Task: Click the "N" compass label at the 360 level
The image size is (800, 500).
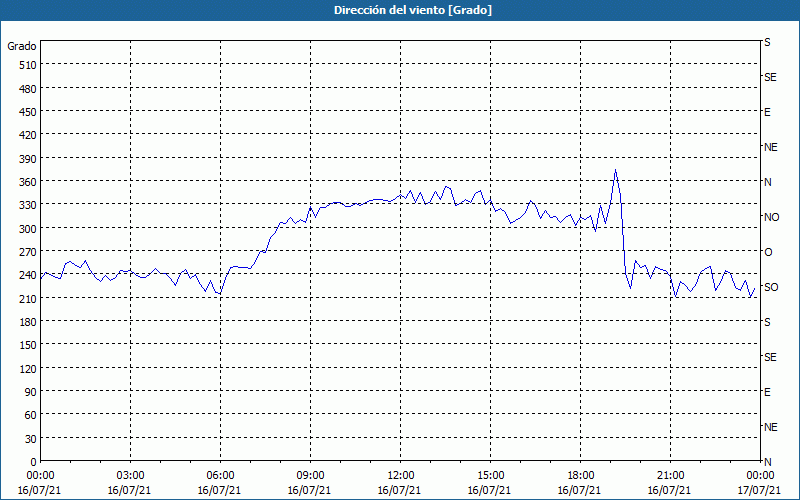Action: point(767,182)
